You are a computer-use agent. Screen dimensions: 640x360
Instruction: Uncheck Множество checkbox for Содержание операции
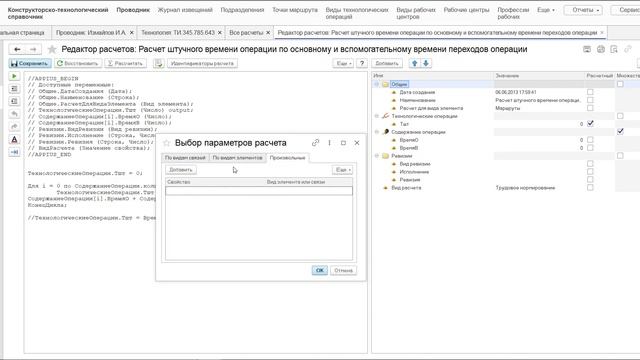620,131
